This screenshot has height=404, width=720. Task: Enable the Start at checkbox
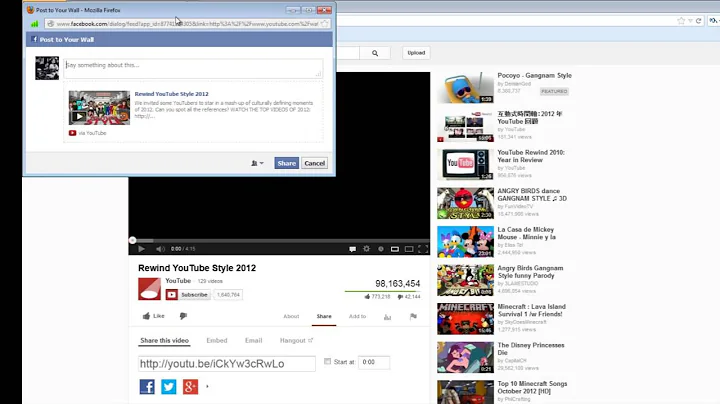pos(327,362)
